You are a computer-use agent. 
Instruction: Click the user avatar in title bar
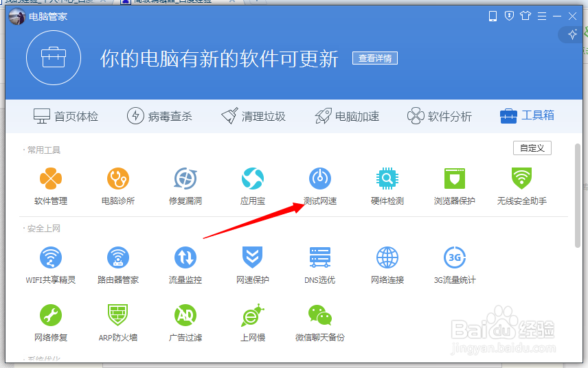(17, 16)
